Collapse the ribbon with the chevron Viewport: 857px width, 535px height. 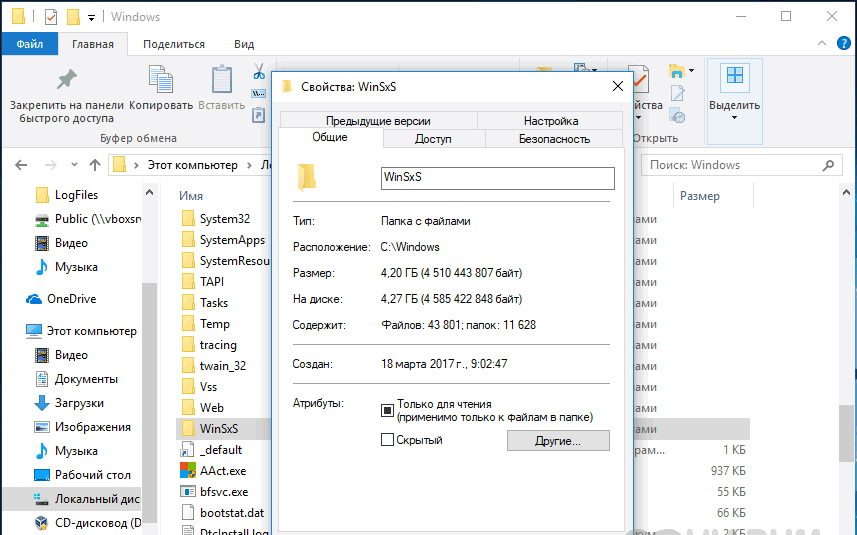coord(821,43)
